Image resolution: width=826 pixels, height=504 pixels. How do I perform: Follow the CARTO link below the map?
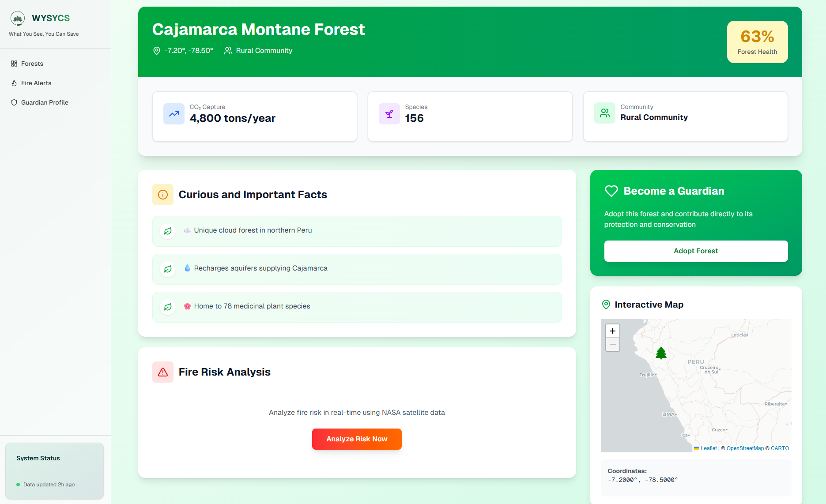tap(779, 448)
